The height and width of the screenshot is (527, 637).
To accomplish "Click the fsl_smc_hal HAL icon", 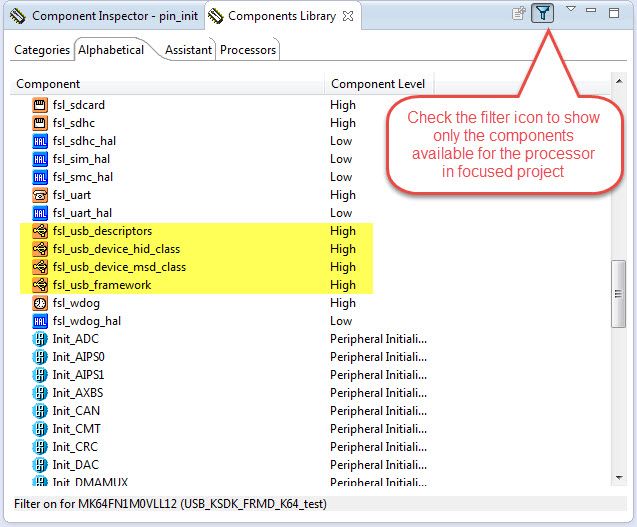I will (x=40, y=177).
